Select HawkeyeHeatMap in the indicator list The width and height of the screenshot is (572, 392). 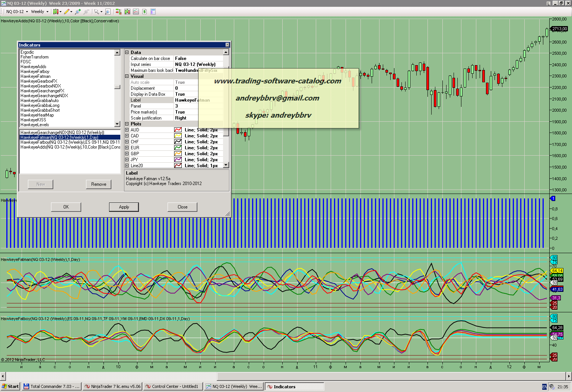point(37,115)
